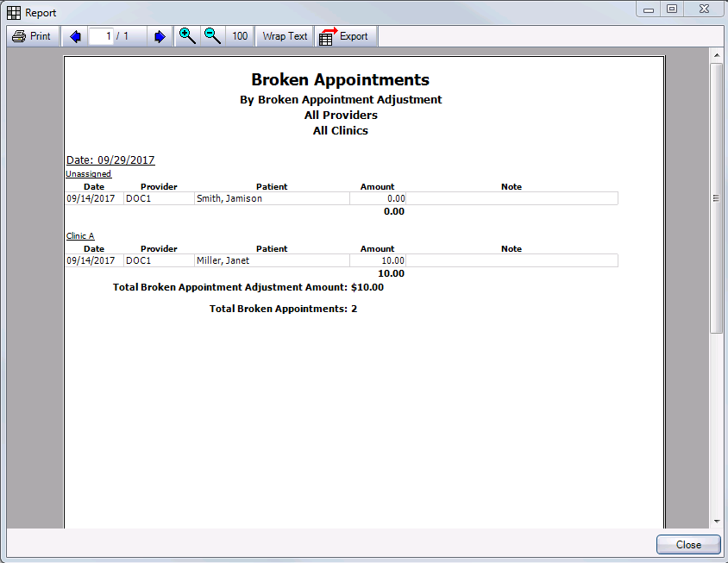Click the amount cell 0.00 in Smith row
The height and width of the screenshot is (563, 728).
[x=378, y=198]
